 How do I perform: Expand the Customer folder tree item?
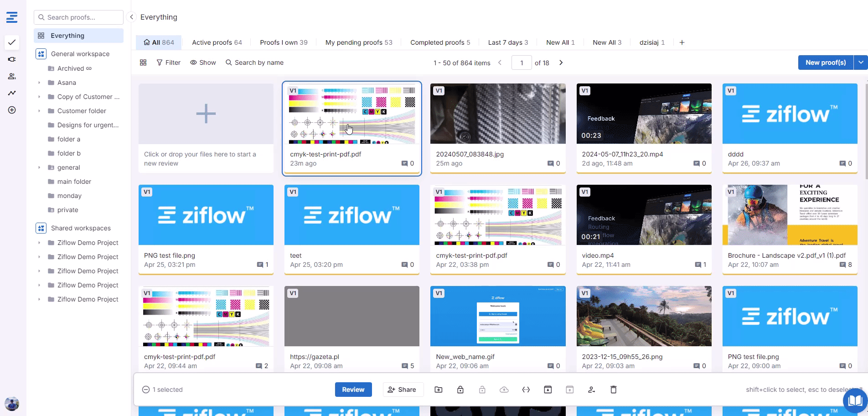pos(39,111)
